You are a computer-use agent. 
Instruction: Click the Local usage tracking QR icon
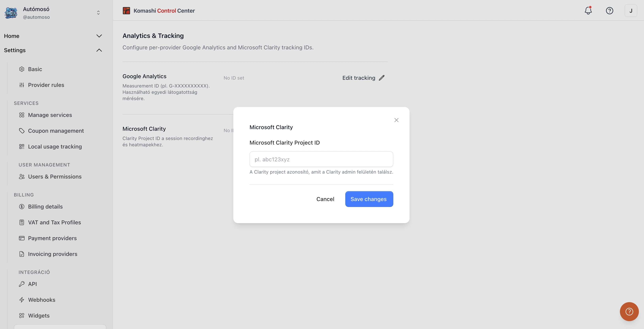click(x=22, y=146)
